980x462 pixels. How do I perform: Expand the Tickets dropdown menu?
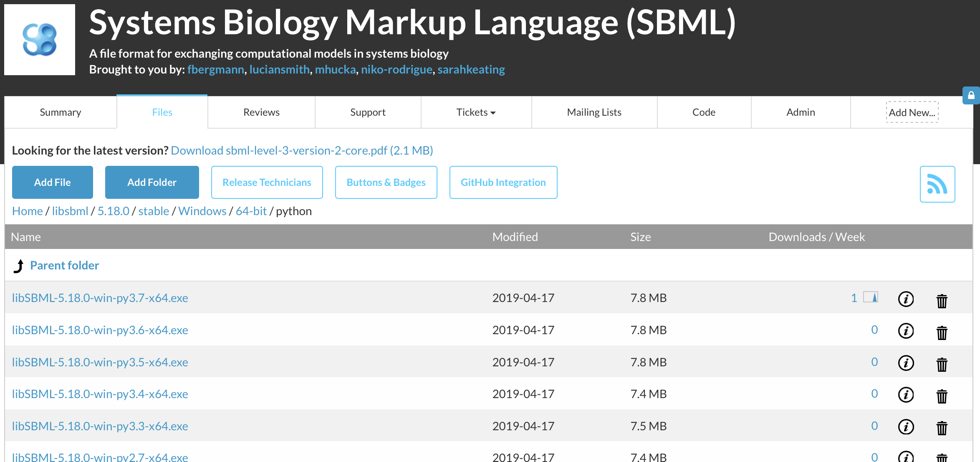pyautogui.click(x=476, y=112)
